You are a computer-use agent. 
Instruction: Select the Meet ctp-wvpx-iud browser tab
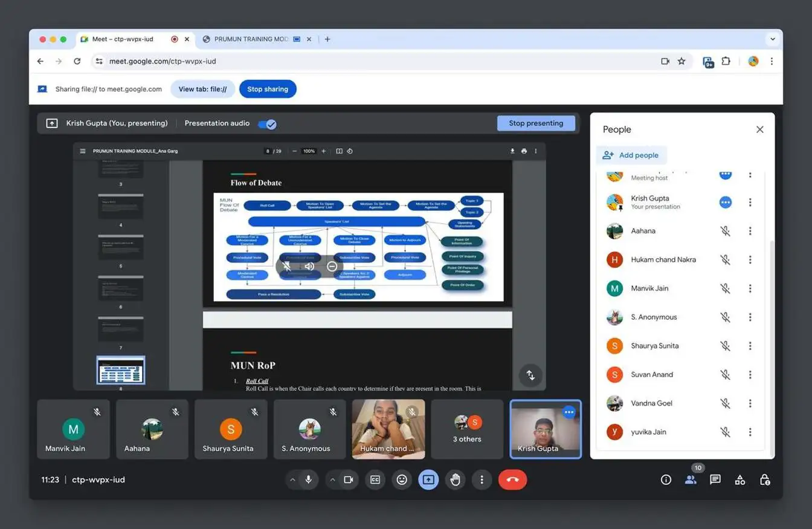[123, 39]
